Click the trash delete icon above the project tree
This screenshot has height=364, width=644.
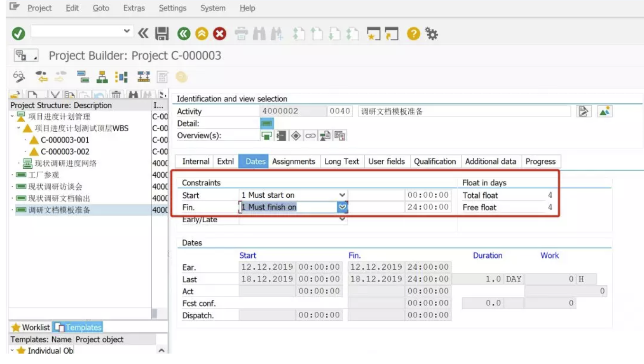117,95
